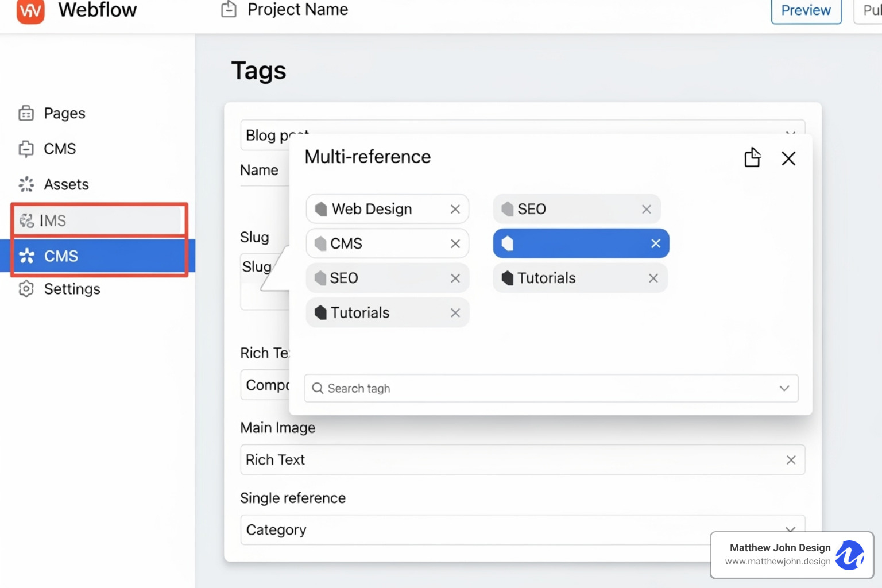Open the Pages menu item
This screenshot has width=882, height=588.
point(64,113)
